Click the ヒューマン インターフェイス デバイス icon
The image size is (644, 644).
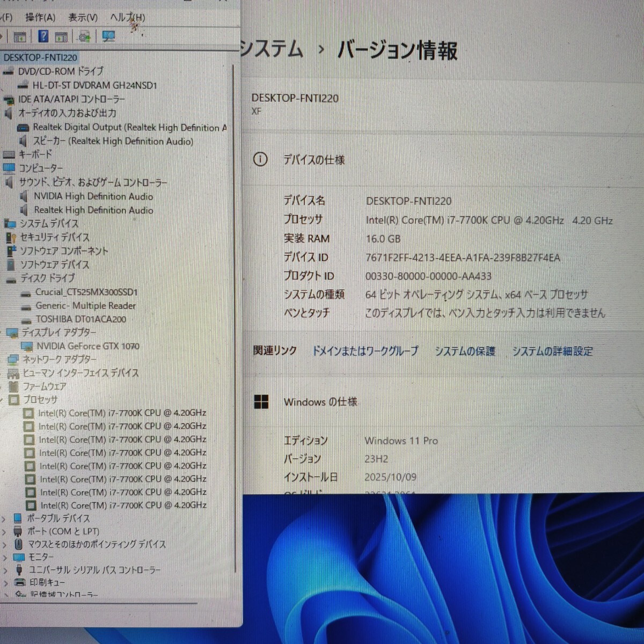click(13, 373)
